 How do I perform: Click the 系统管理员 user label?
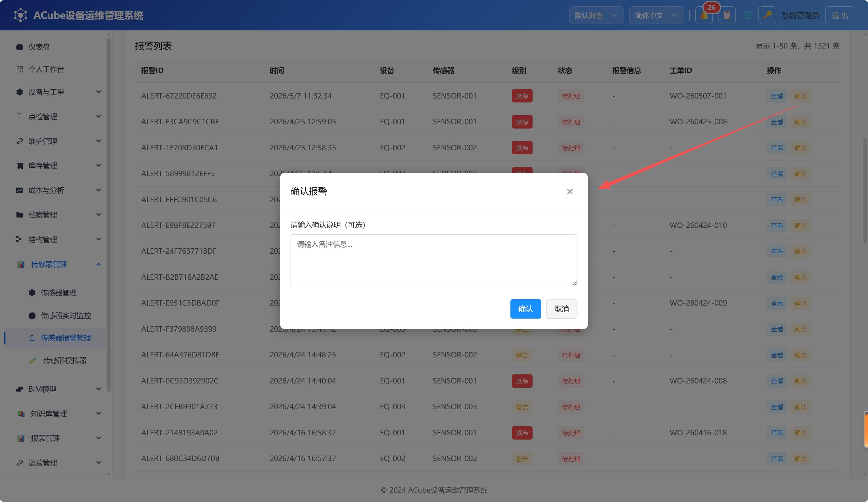pos(800,15)
